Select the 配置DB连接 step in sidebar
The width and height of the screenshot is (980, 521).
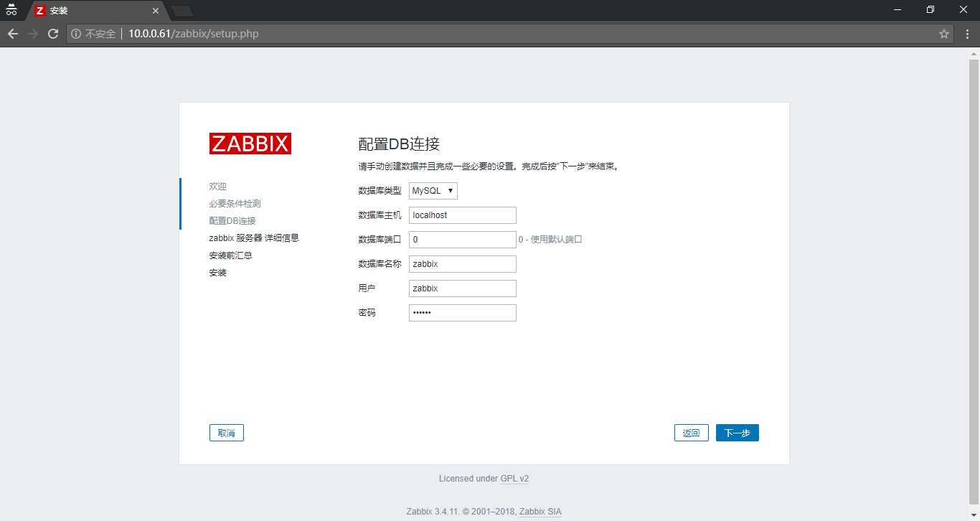pyautogui.click(x=232, y=221)
